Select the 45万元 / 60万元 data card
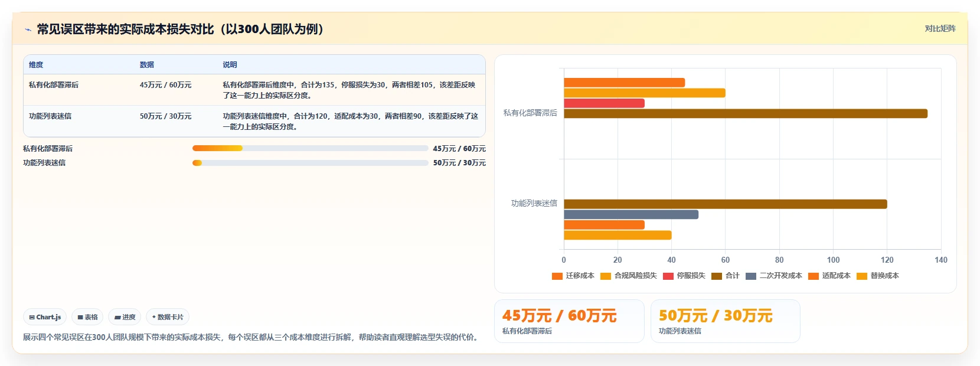 pos(569,321)
